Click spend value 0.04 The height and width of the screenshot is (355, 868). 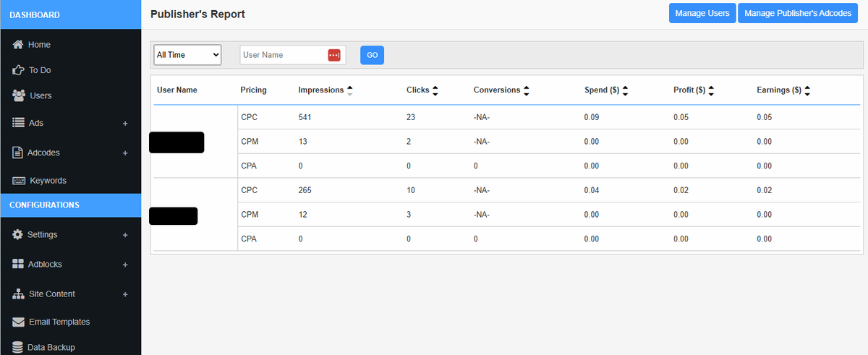coord(592,190)
